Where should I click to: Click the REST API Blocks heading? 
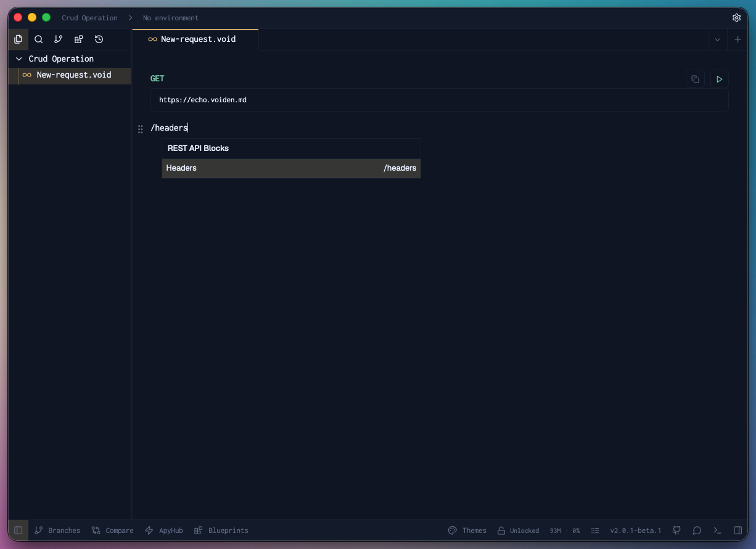pos(198,148)
